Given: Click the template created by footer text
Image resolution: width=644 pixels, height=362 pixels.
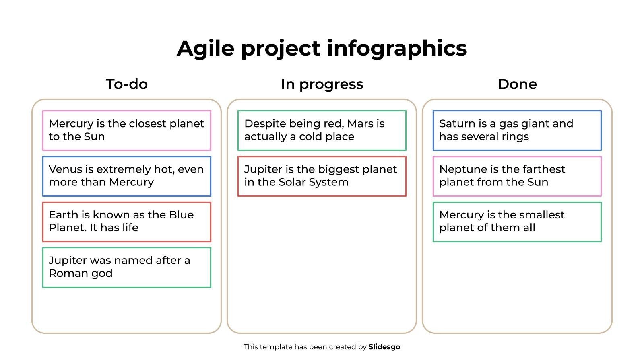Looking at the screenshot, I should [305, 347].
